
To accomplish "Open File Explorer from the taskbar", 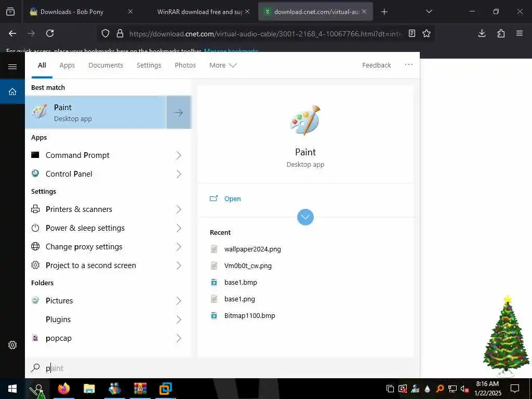I will pos(89,389).
